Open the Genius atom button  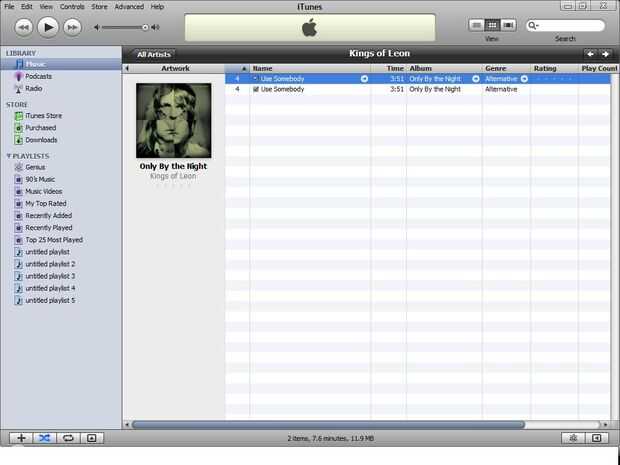click(573, 438)
